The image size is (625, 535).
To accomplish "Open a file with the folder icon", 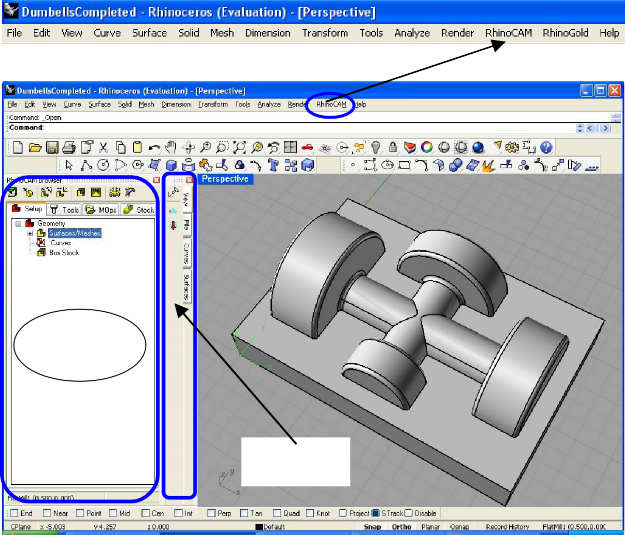I will 35,148.
